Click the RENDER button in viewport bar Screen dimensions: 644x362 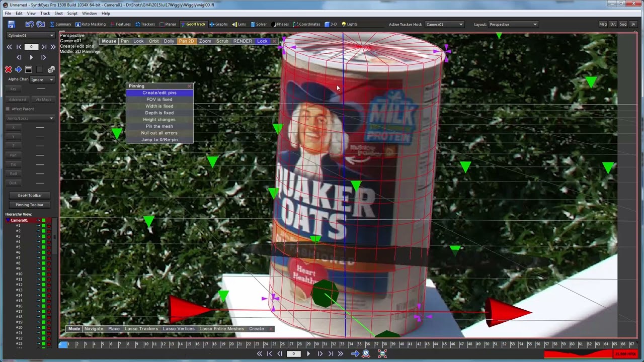click(x=243, y=41)
